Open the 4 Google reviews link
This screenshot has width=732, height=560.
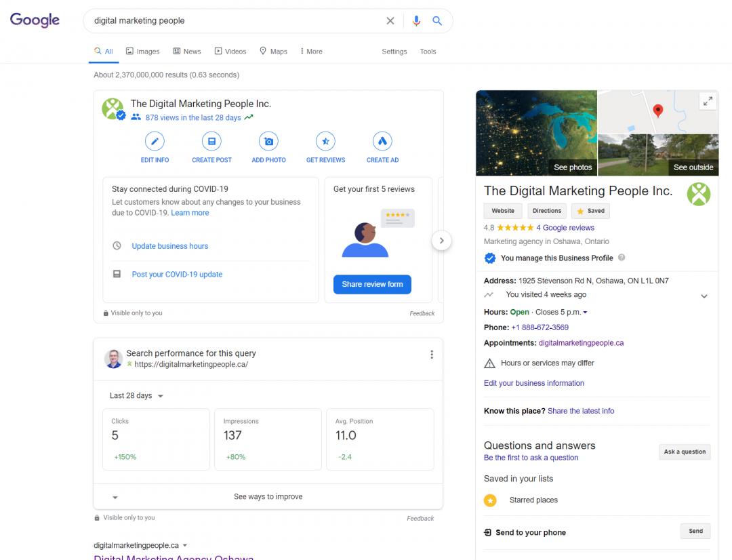(565, 227)
